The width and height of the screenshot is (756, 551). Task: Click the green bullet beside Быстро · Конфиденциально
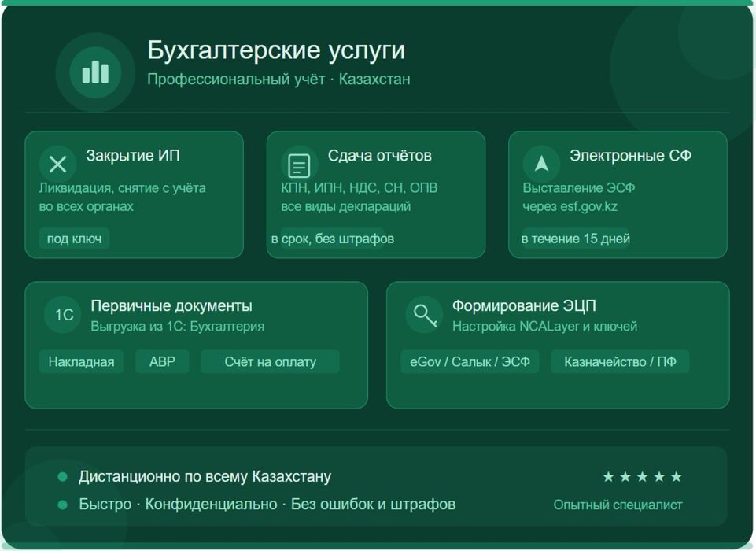point(62,505)
